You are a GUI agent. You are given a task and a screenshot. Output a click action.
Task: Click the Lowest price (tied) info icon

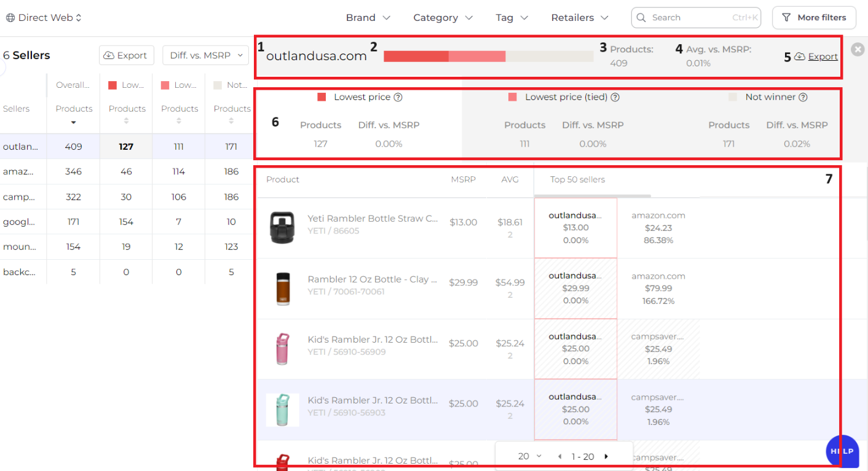615,97
